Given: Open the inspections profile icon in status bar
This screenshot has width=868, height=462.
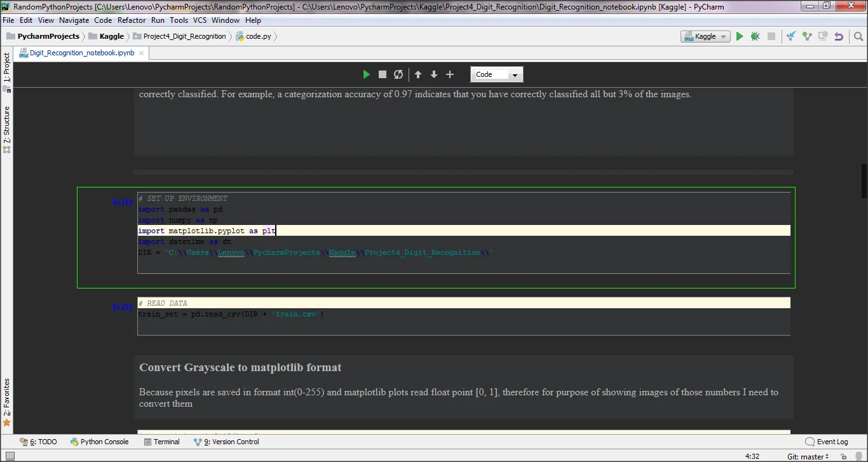Looking at the screenshot, I should (858, 456).
